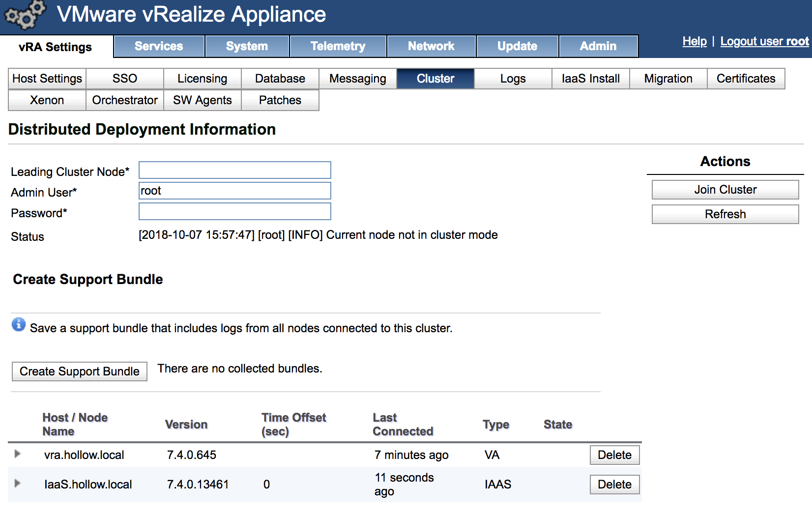The image size is (812, 515).
Task: Click the blue info icon
Action: 19,325
